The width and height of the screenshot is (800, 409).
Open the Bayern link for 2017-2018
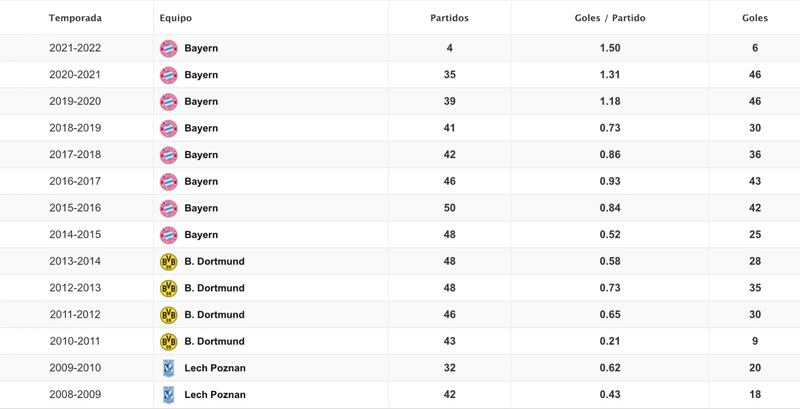click(201, 155)
